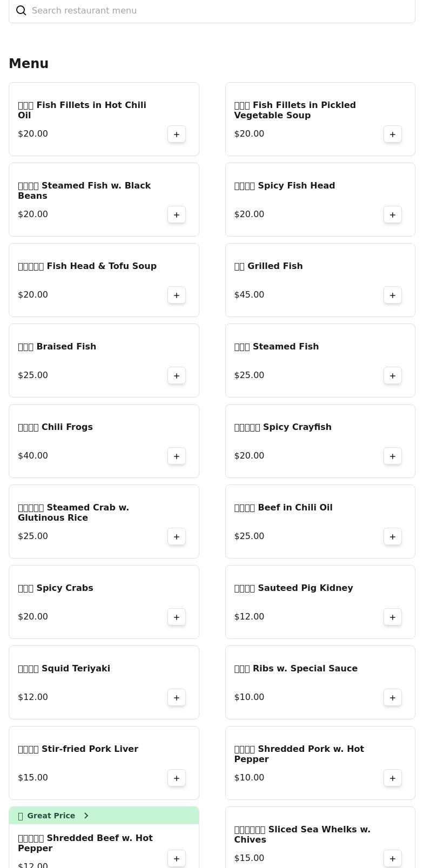Add Shredded Pork w. Hot Pepper
This screenshot has height=868, width=424.
click(393, 778)
